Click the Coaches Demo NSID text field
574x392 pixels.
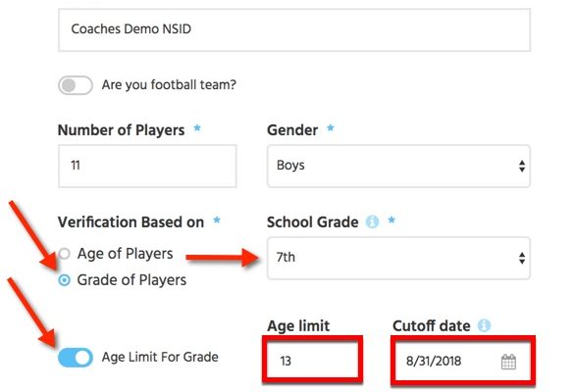click(294, 30)
